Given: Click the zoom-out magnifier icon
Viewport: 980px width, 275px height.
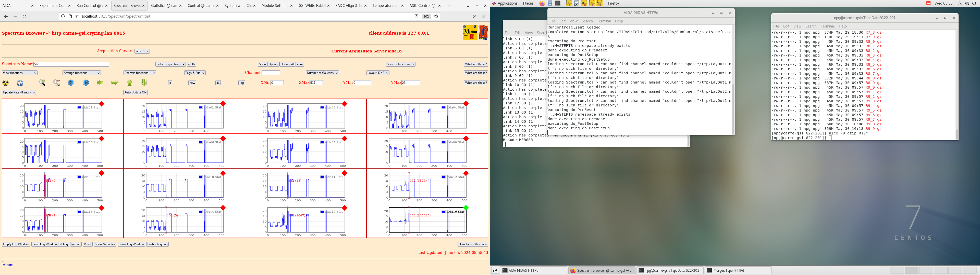Looking at the screenshot, I should (57, 83).
